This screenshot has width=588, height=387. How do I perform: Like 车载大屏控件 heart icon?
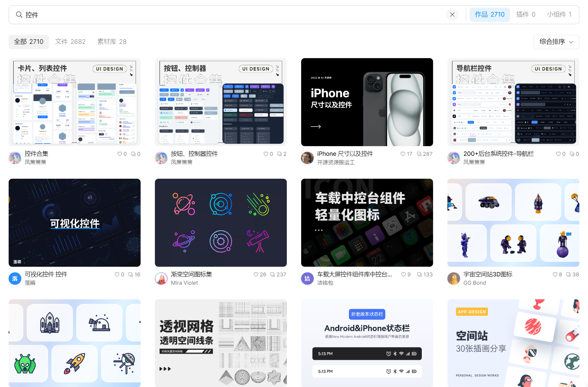coord(404,274)
